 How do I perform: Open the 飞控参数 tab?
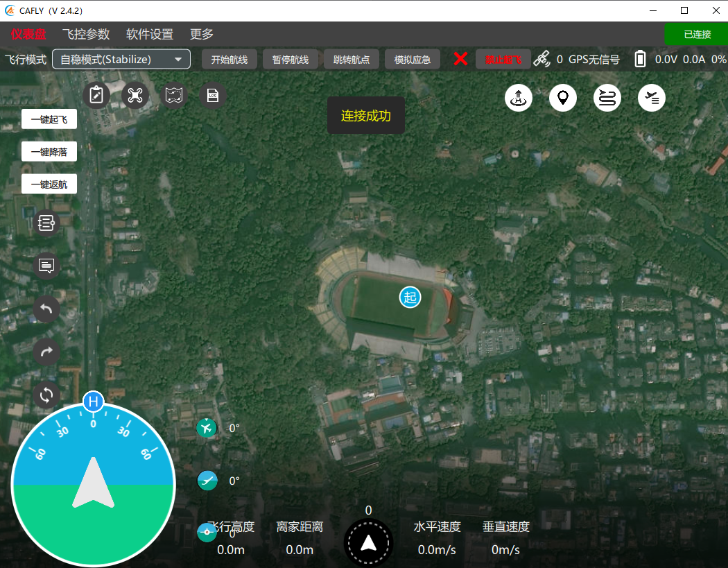click(x=86, y=35)
